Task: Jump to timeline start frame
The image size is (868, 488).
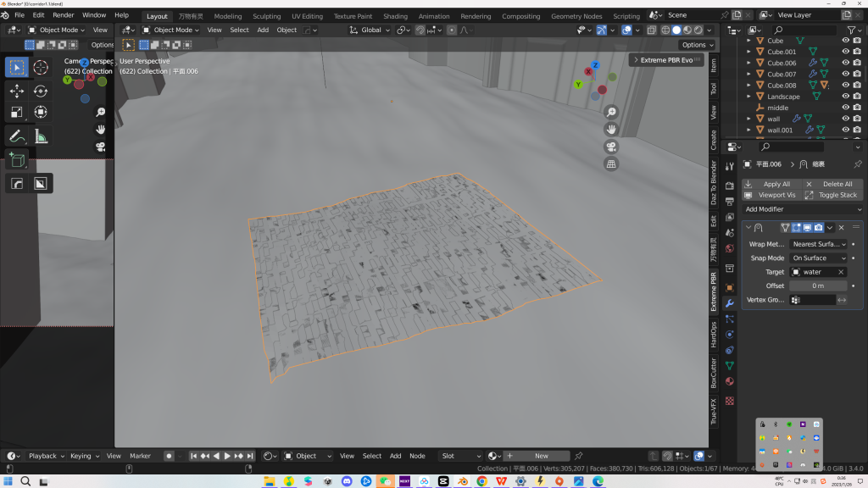Action: click(193, 456)
